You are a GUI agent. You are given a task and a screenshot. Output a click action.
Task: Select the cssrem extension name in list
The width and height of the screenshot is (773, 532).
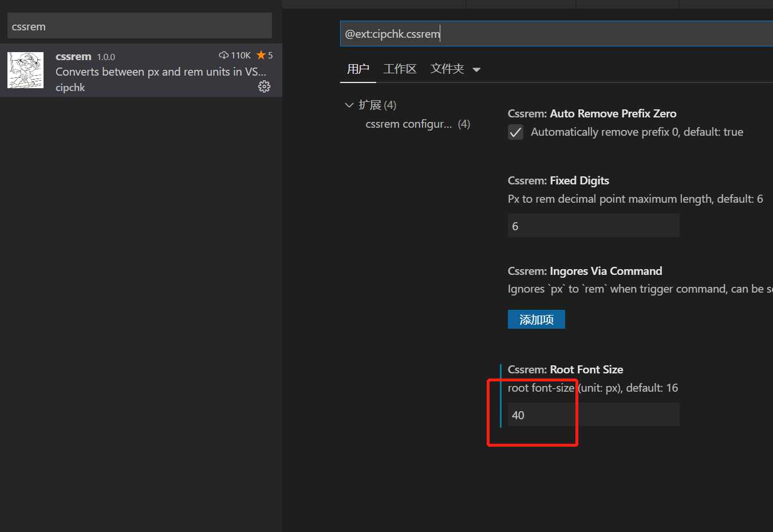(x=73, y=56)
